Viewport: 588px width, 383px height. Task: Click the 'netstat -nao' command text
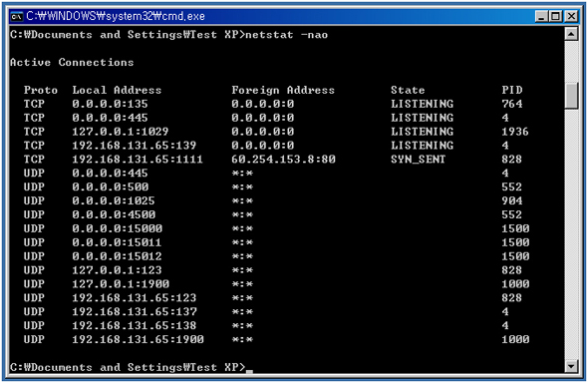click(286, 35)
